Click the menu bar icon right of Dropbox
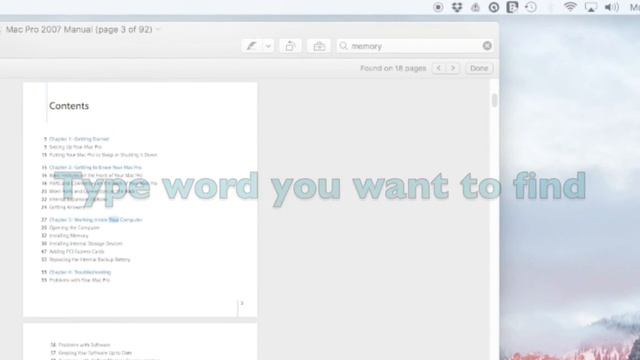The image size is (640, 360). tap(475, 7)
